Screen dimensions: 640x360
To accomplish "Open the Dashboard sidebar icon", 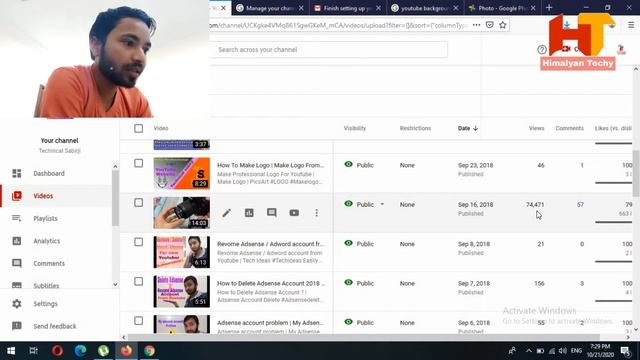I will (x=17, y=173).
